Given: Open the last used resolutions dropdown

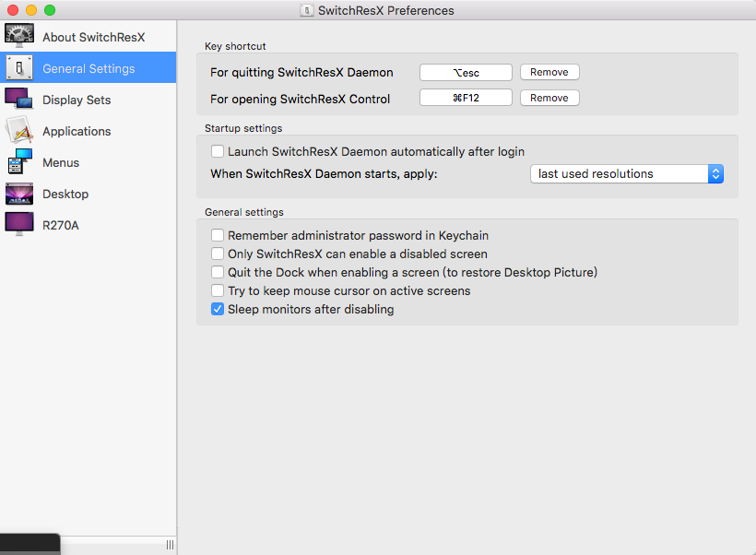Looking at the screenshot, I should [627, 173].
